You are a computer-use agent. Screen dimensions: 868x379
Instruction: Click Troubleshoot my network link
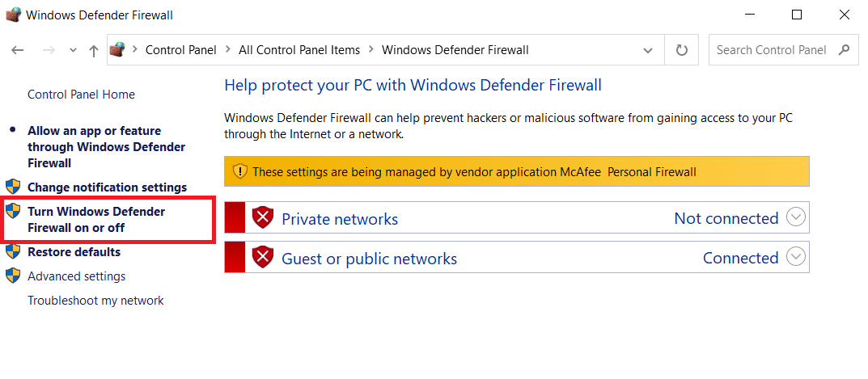(95, 301)
